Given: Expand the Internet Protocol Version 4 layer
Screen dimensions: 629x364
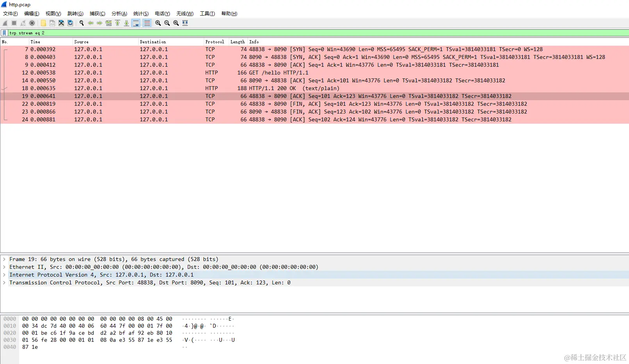Looking at the screenshot, I should (x=4, y=275).
